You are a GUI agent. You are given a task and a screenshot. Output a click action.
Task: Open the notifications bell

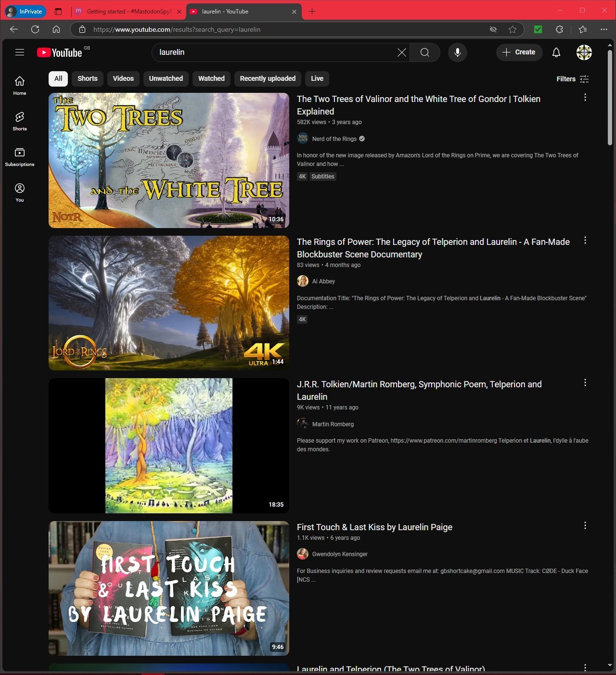[556, 52]
